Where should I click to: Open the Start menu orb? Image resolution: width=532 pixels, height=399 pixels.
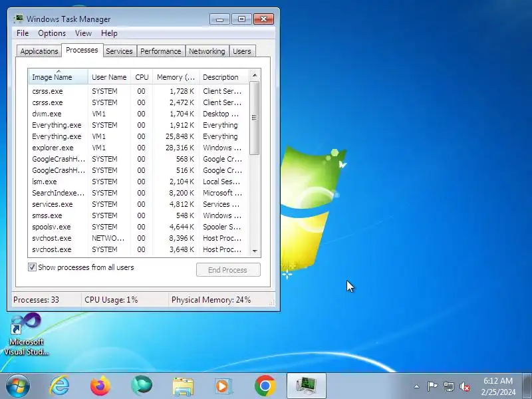[x=18, y=386]
